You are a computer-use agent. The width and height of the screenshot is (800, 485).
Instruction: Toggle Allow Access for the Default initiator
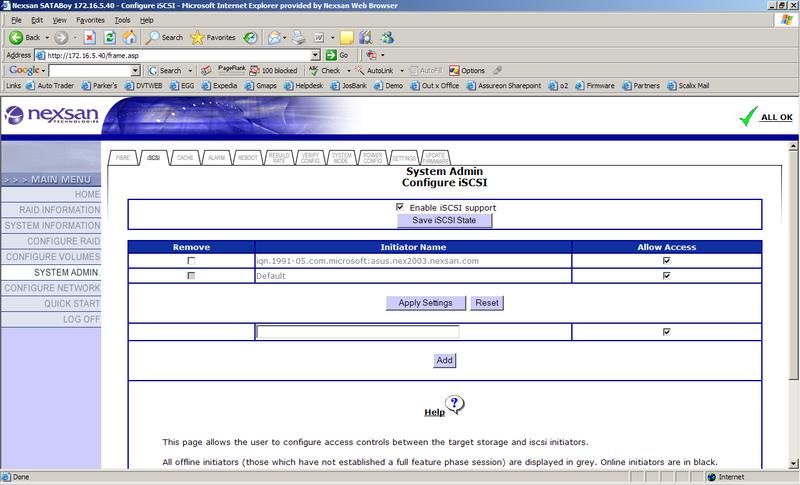[666, 275]
